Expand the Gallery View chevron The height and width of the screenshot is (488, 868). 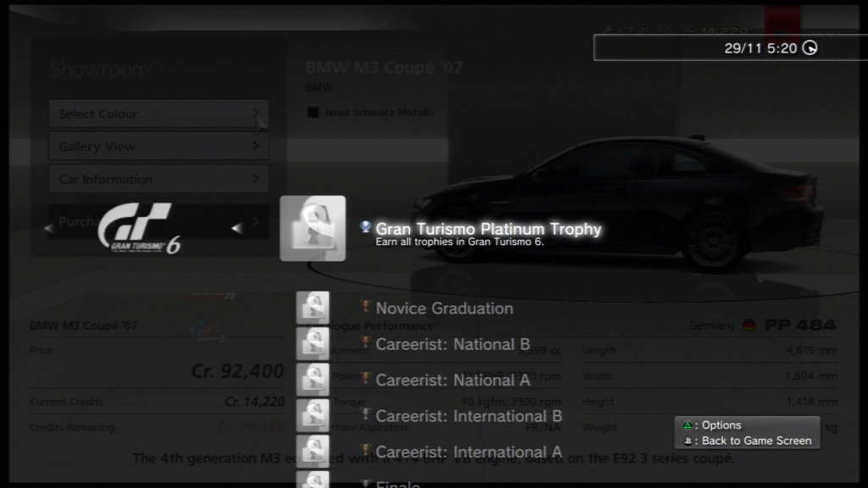coord(256,147)
